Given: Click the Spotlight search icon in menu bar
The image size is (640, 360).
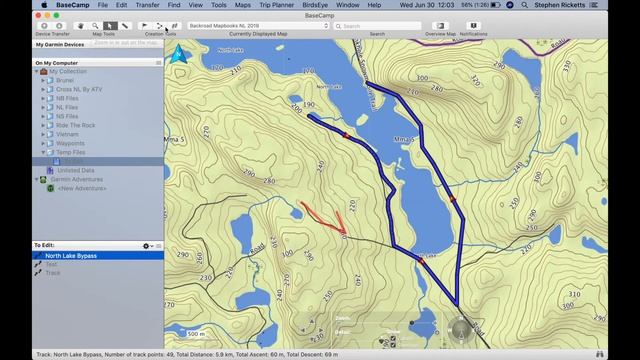Looking at the screenshot, I should 524,5.
